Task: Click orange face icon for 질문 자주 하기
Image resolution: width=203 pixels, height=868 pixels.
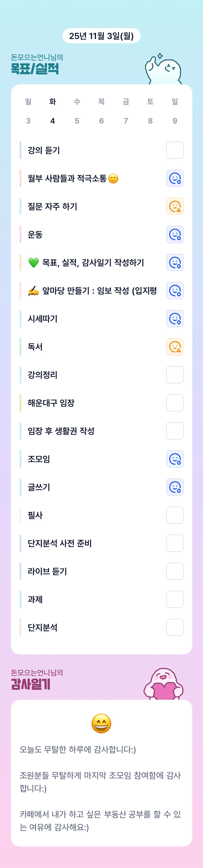Action: coord(175,206)
